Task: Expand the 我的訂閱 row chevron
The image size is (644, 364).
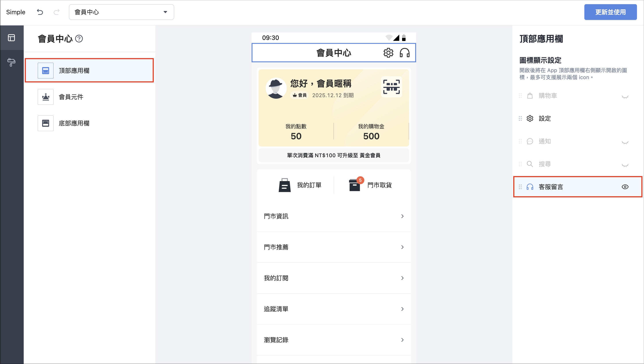Action: [402, 278]
